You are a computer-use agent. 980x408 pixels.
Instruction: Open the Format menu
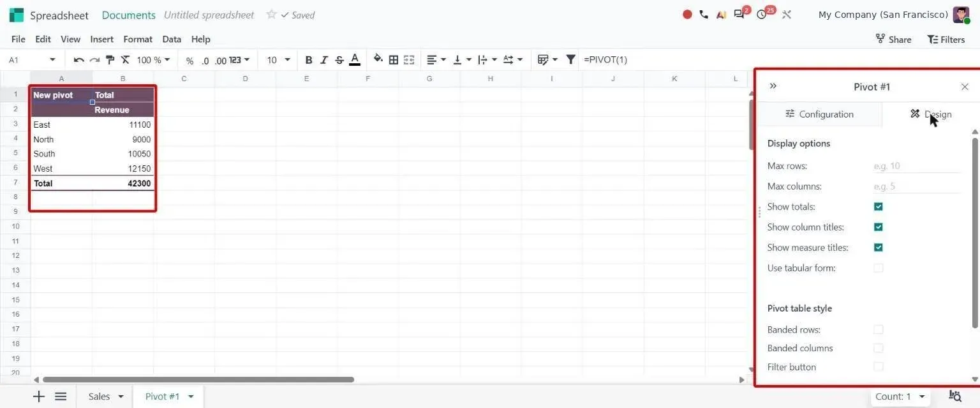click(x=138, y=39)
